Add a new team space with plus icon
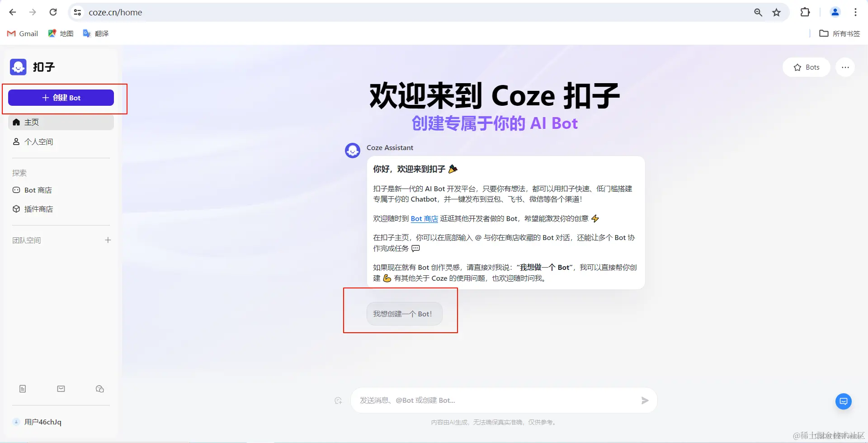This screenshot has width=868, height=443. click(108, 240)
